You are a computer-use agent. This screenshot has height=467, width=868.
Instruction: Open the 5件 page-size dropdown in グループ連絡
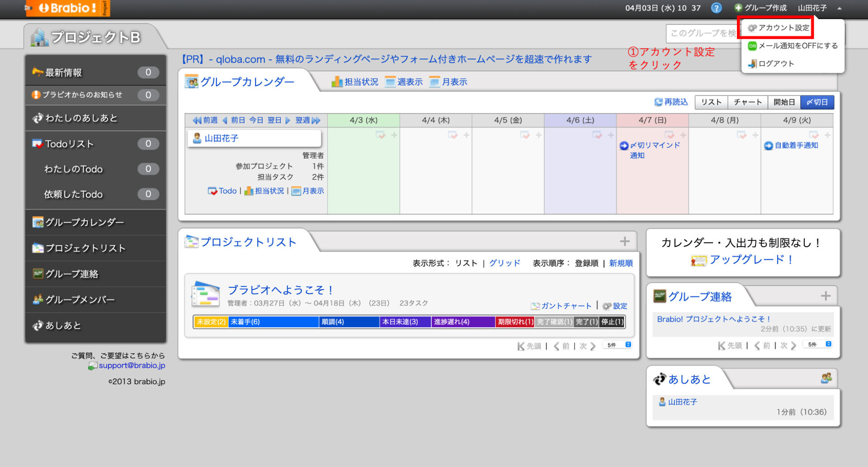point(819,344)
